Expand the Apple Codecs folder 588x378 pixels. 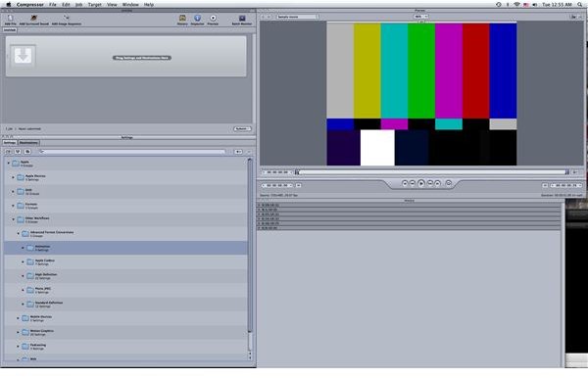tap(23, 261)
